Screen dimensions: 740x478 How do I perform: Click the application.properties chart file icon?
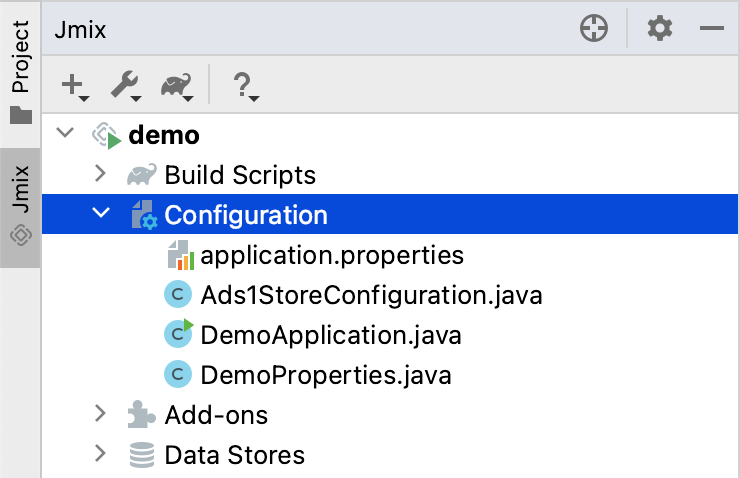tap(181, 255)
